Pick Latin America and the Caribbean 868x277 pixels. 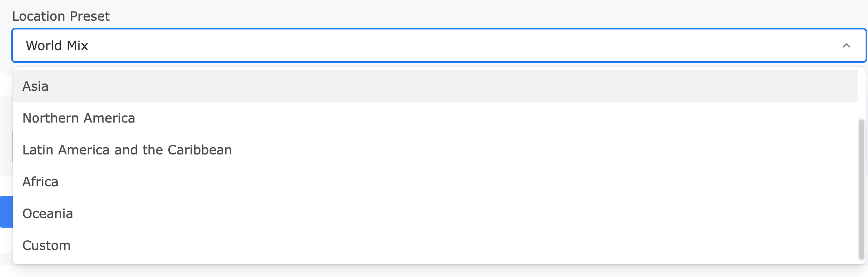[x=127, y=150]
